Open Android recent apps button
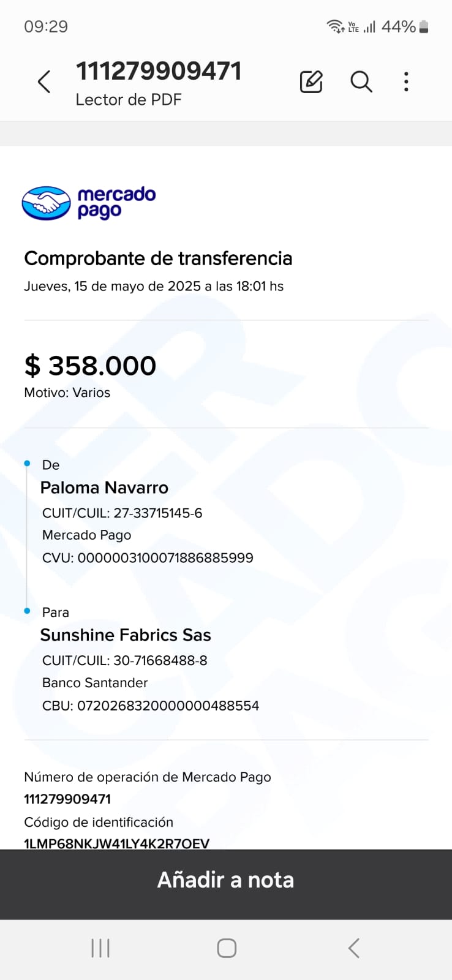 [100, 948]
